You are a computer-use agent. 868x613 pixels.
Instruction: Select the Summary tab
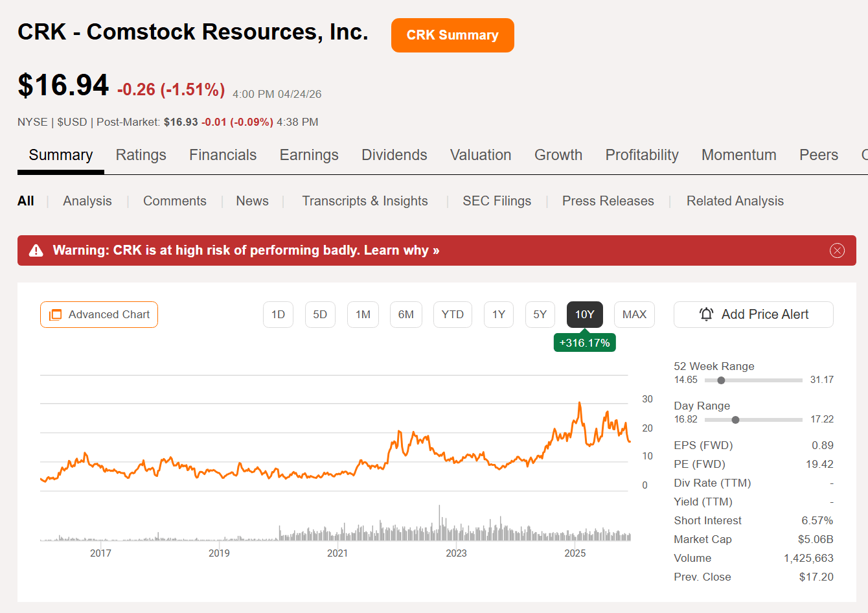coord(61,155)
